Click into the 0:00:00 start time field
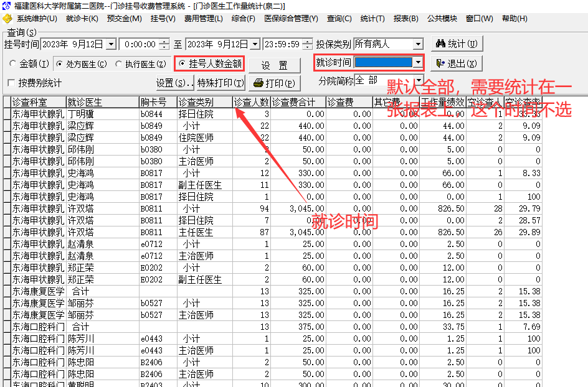 (140, 44)
